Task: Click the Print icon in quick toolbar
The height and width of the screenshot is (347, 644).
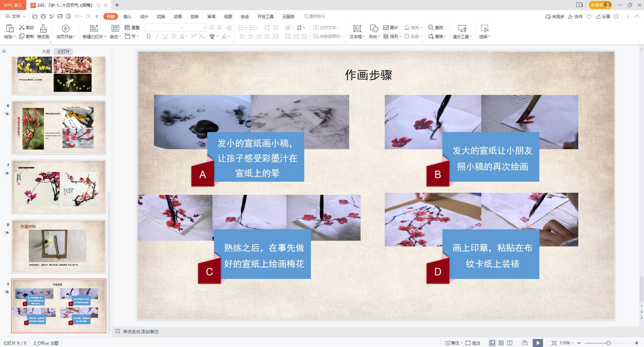Action: pyautogui.click(x=60, y=16)
